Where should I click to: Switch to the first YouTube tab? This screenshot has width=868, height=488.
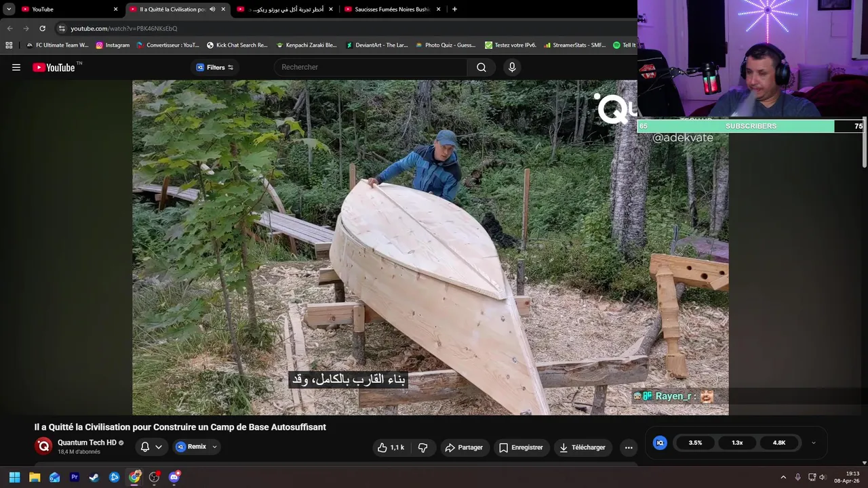point(68,9)
